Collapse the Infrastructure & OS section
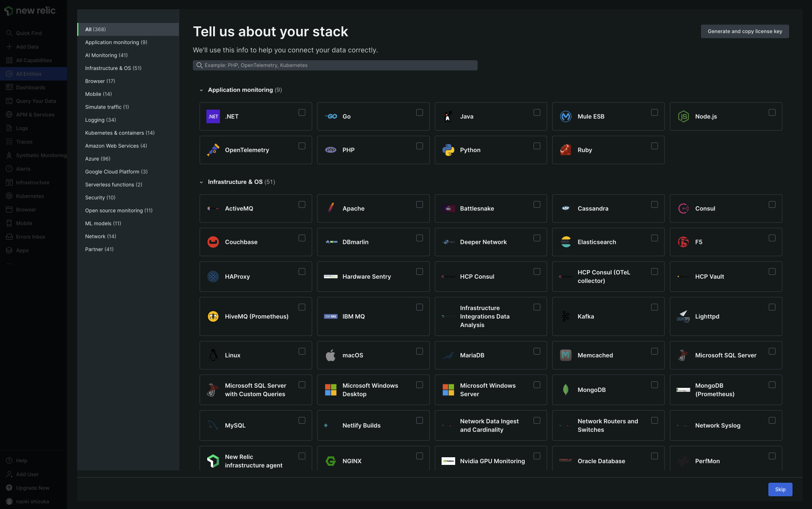This screenshot has width=812, height=509. click(201, 182)
